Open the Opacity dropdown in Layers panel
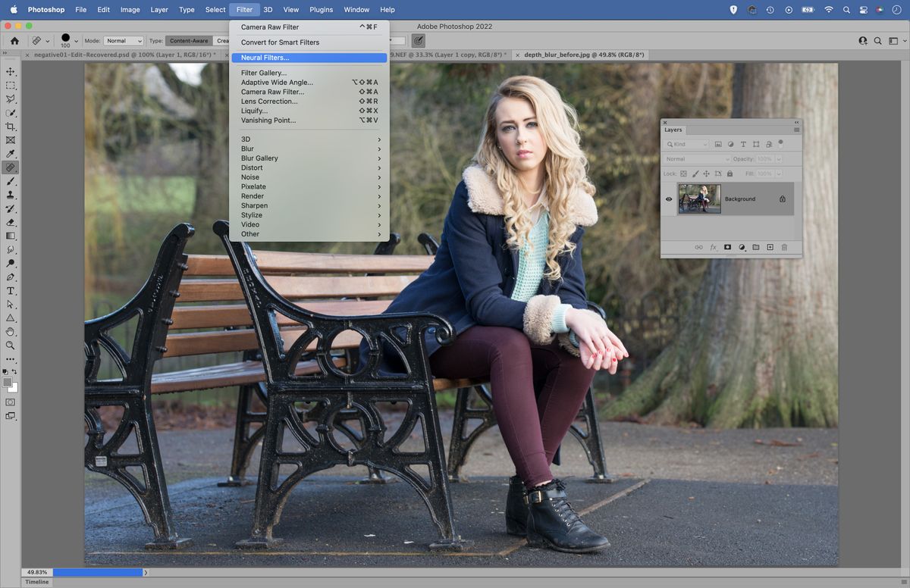 779,159
